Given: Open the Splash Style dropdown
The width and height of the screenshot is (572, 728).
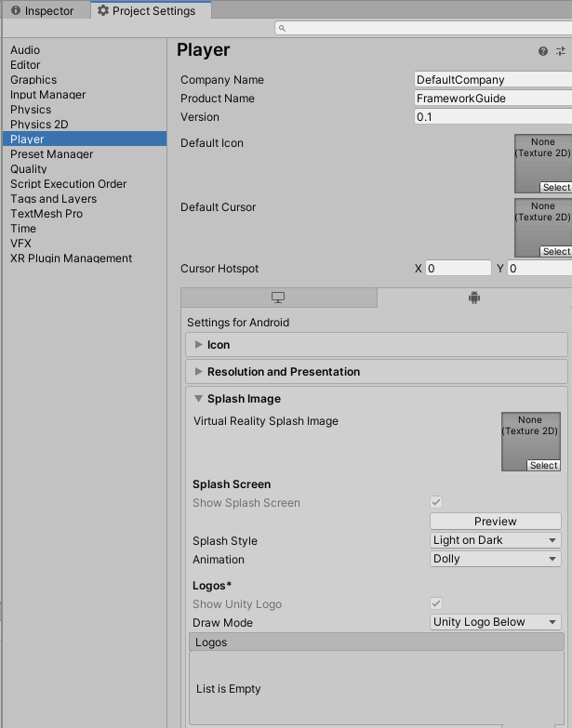Looking at the screenshot, I should point(496,540).
